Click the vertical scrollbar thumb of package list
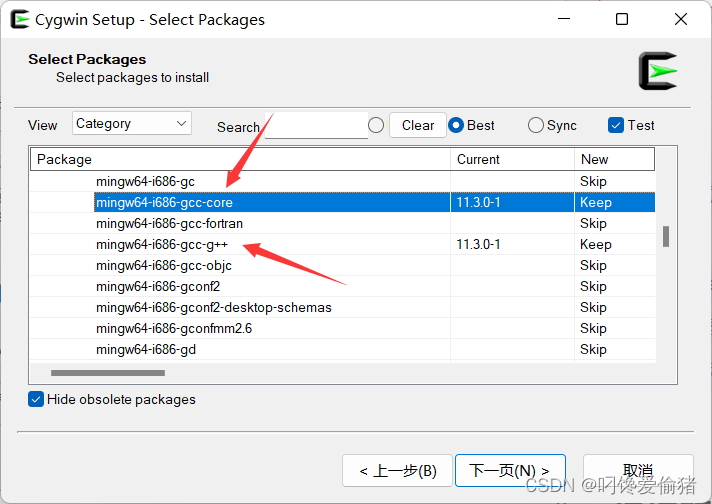Image resolution: width=712 pixels, height=504 pixels. tap(666, 237)
